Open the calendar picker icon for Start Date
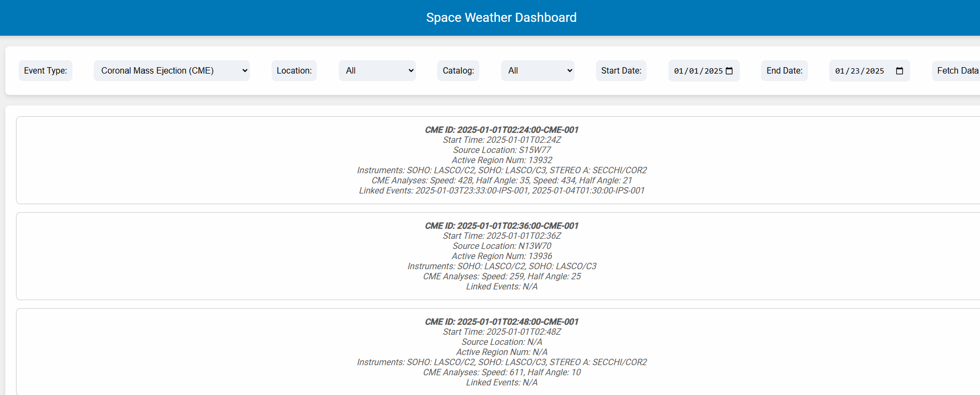Viewport: 980px width, 395px height. [730, 71]
